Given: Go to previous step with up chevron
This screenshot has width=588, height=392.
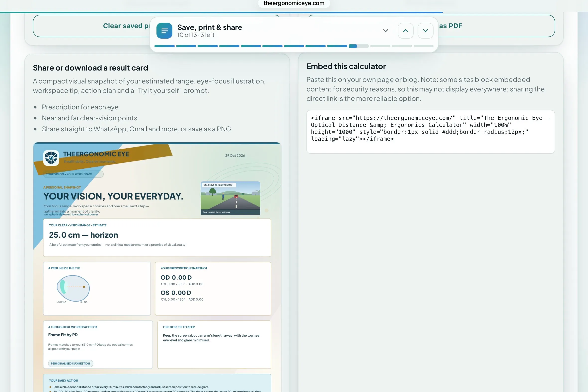Looking at the screenshot, I should 405,30.
